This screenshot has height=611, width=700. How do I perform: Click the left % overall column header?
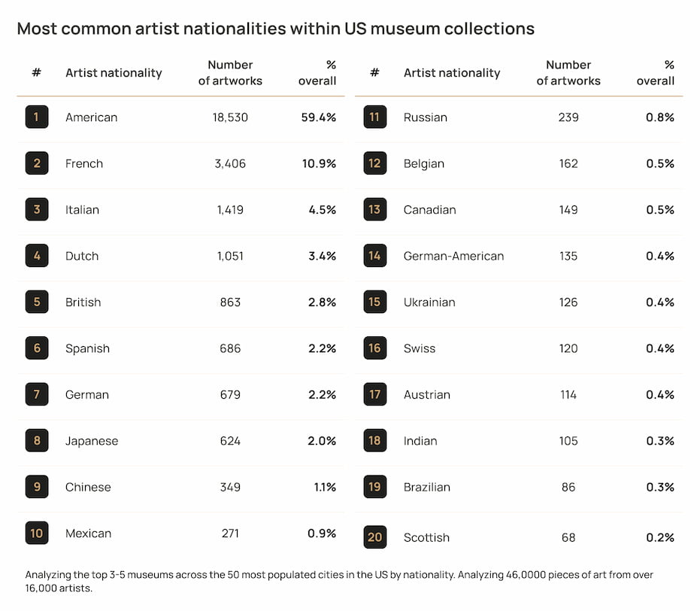click(317, 73)
